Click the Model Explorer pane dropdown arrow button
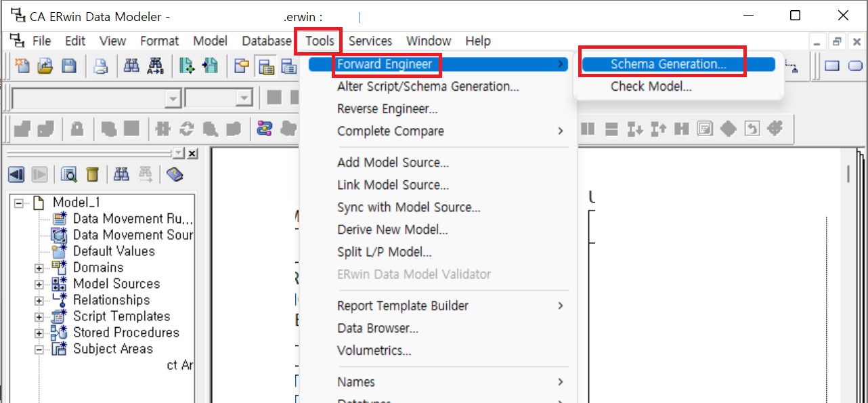868x403 pixels. tap(179, 154)
